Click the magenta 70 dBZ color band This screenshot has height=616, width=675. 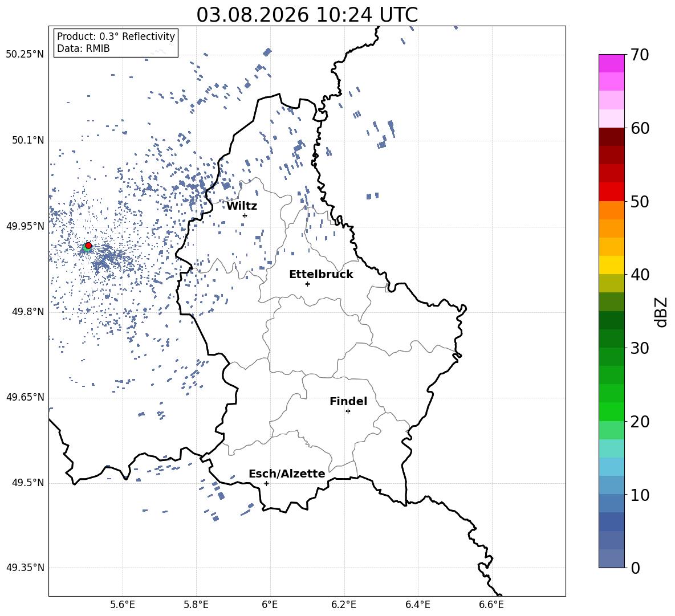[611, 63]
